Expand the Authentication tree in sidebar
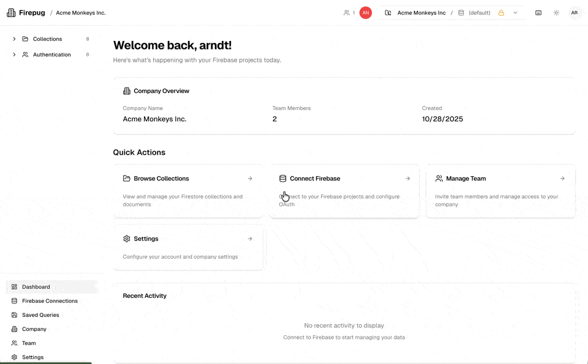This screenshot has width=588, height=364. (x=14, y=54)
